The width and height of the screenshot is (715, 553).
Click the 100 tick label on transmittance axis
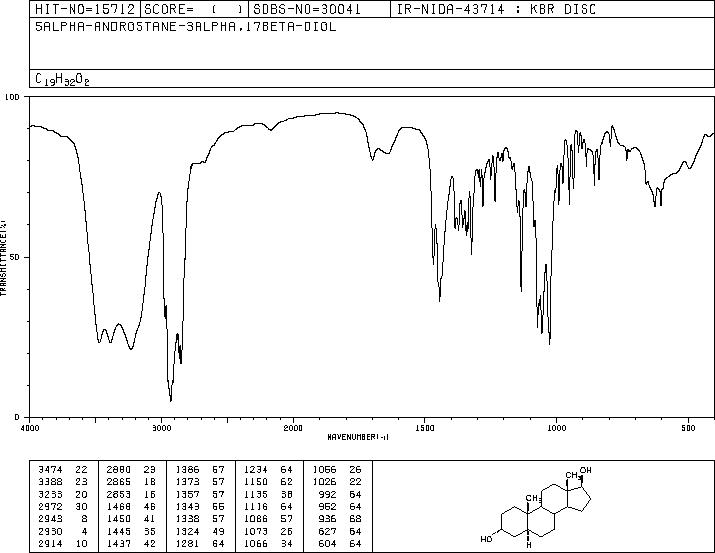pos(12,97)
